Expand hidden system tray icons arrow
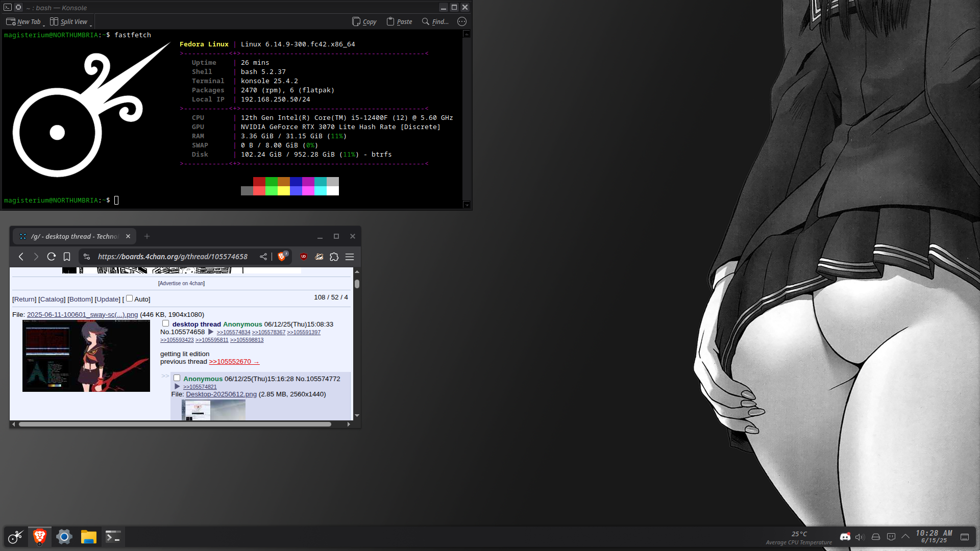The height and width of the screenshot is (551, 980). coord(905,537)
